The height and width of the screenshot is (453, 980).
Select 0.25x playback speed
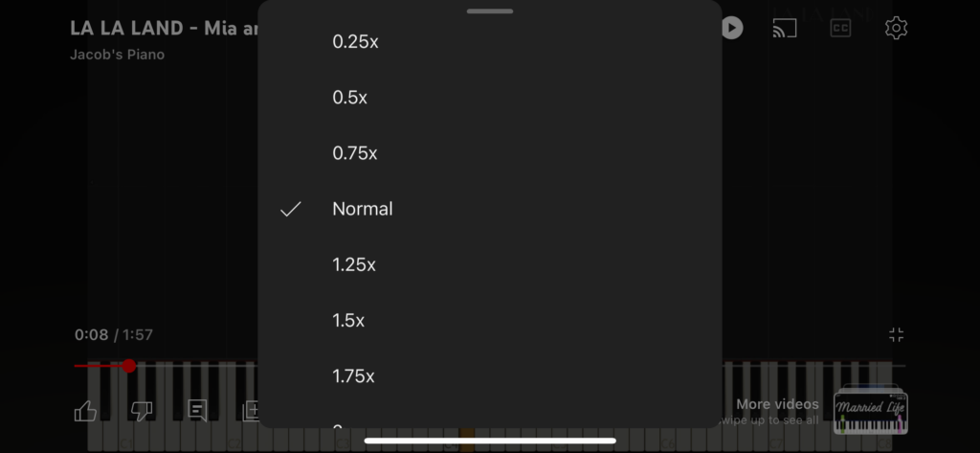489,42
